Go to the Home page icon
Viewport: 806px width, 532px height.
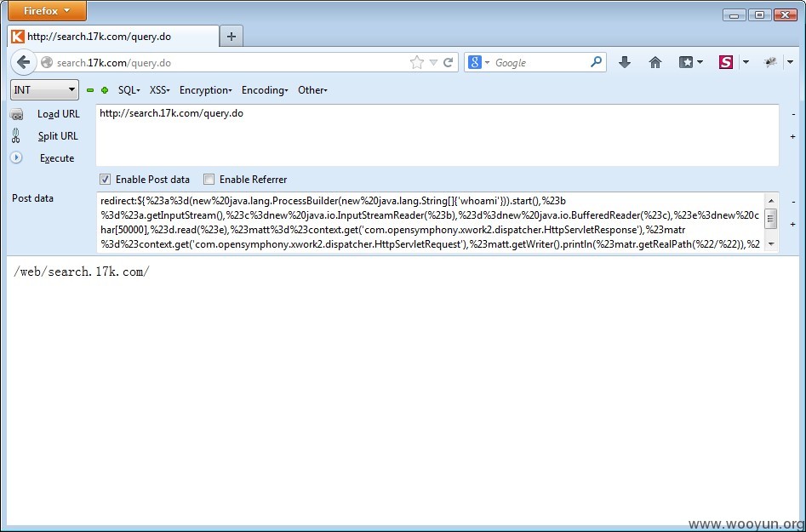pyautogui.click(x=655, y=63)
